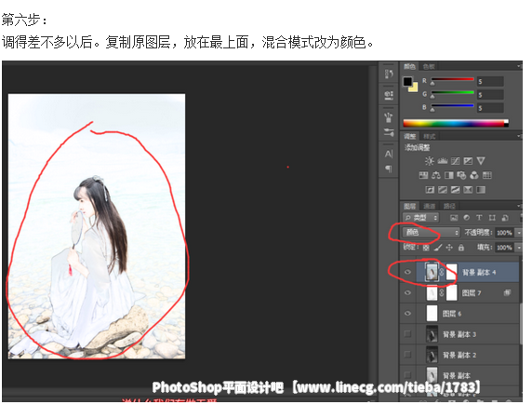Open the Properties panel icon in dock
Image resolution: width=532 pixels, height=405 pixels.
(389, 95)
